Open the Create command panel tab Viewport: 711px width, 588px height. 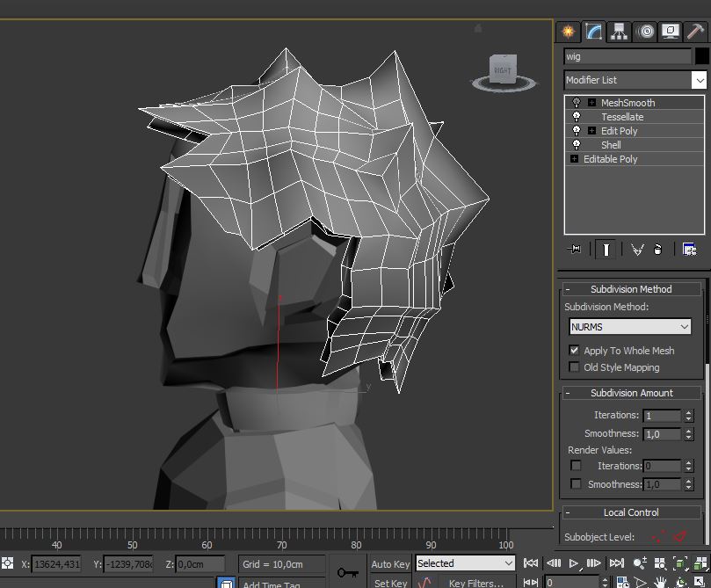(569, 32)
